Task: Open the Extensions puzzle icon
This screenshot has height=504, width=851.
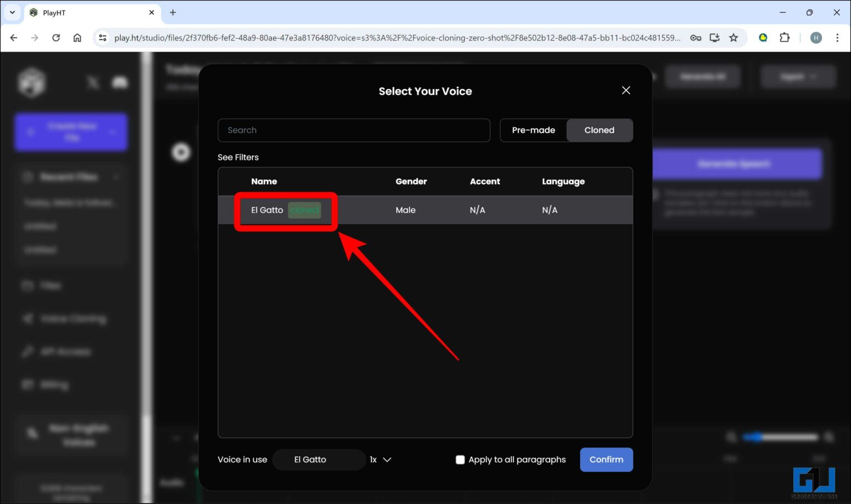Action: 785,38
